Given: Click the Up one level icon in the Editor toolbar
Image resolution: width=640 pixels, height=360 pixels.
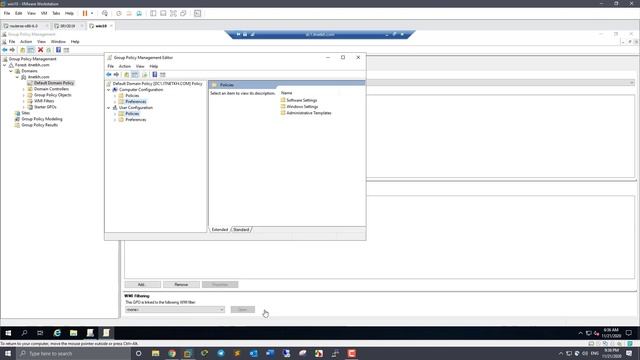Looking at the screenshot, I should [127, 75].
